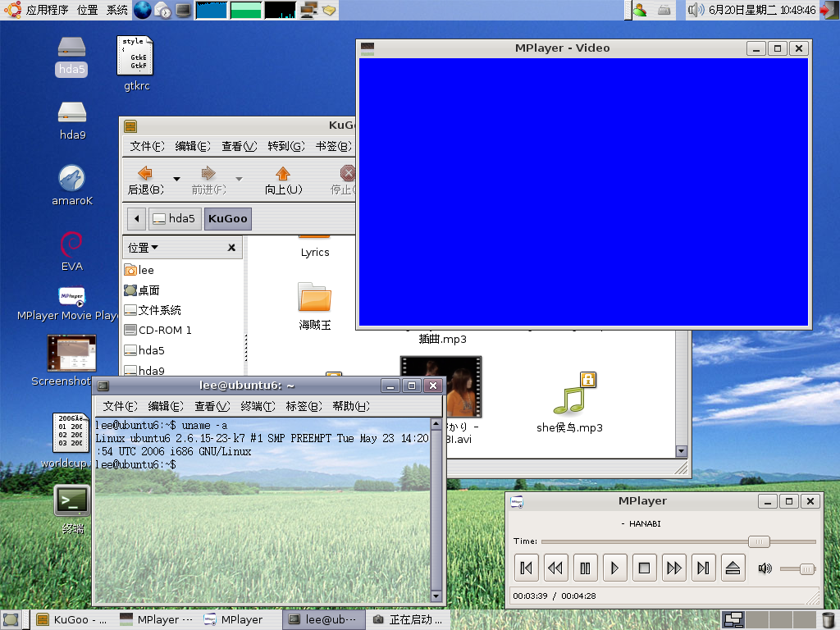Viewport: 840px width, 630px height.
Task: Click the Back button in file manager
Action: (146, 180)
